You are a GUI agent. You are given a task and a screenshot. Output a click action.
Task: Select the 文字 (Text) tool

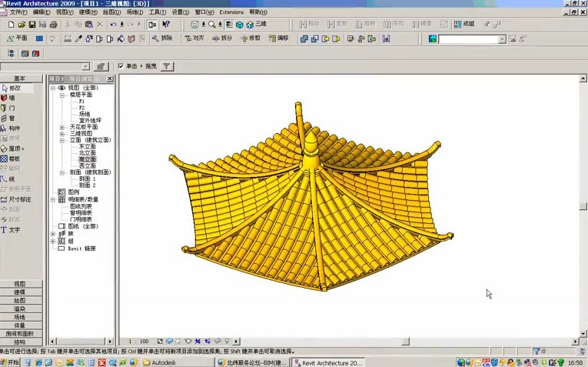(x=15, y=229)
